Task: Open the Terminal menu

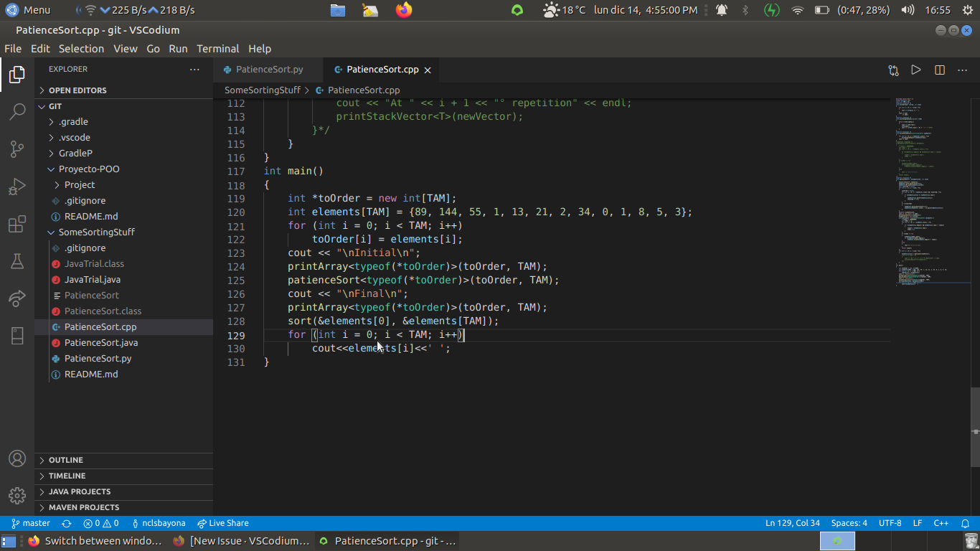Action: (217, 49)
